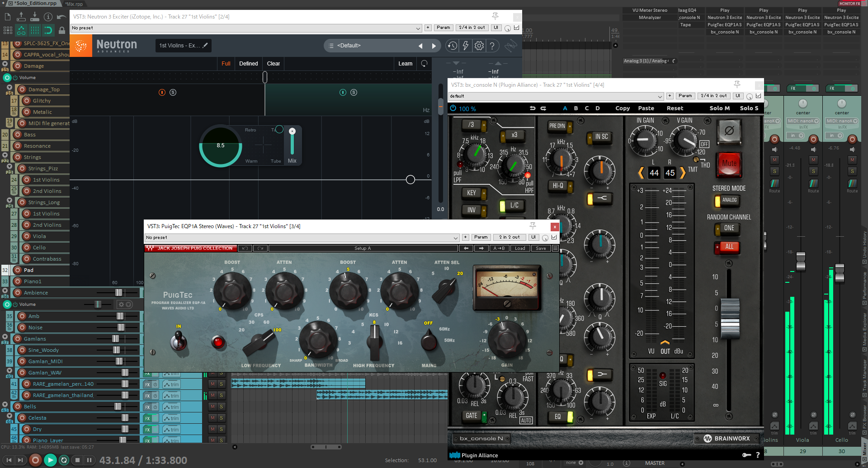Click the undo arrow in REAPER toolbar
This screenshot has height=468, width=868.
(61, 17)
